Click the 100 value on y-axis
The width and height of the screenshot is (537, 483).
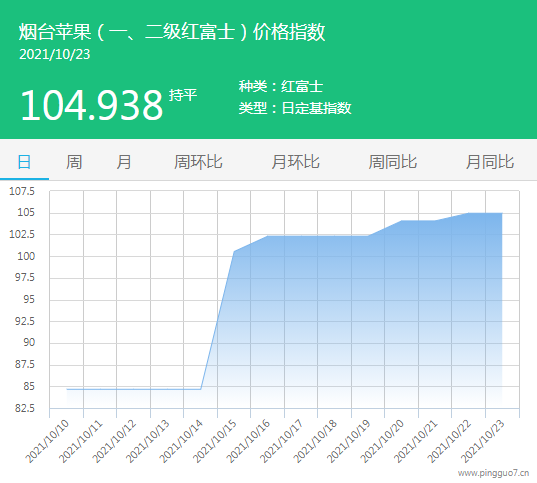click(26, 256)
